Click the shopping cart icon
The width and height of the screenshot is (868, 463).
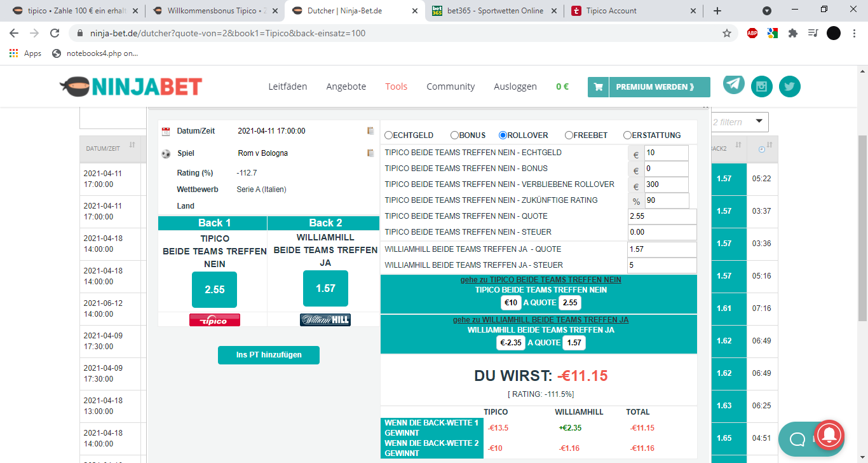coord(598,87)
